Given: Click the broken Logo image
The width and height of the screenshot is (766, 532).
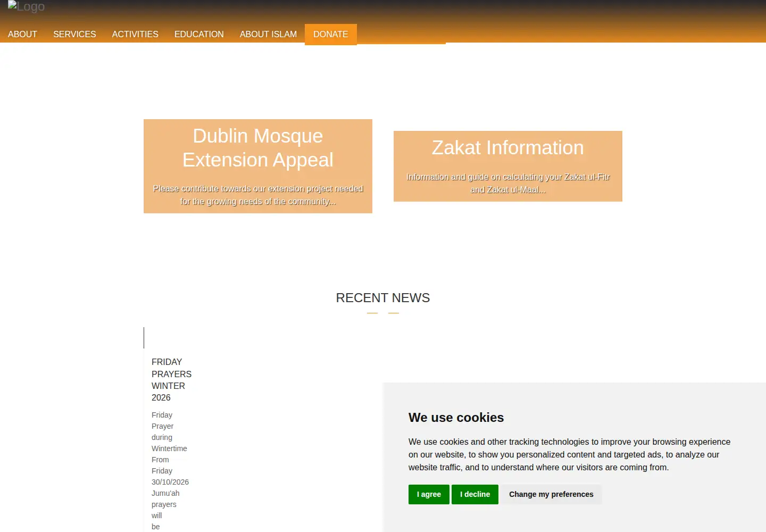Looking at the screenshot, I should point(26,7).
